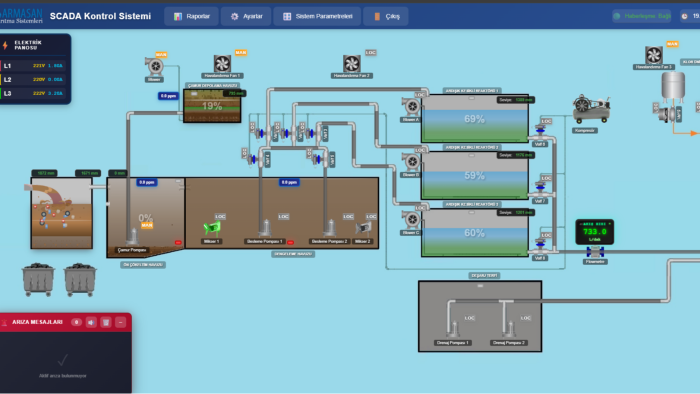Viewport: 700px width, 394px height.
Task: Toggle LOC badge of Drenaj Pompası 1
Action: pos(470,318)
